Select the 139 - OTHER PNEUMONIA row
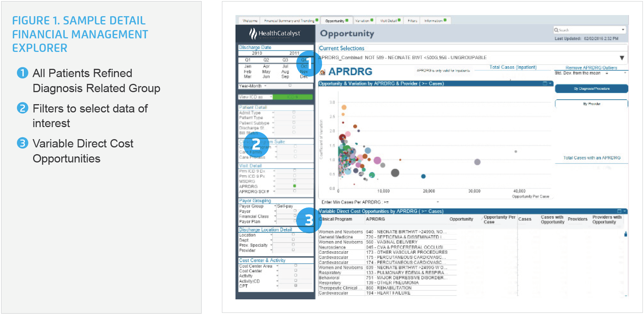This screenshot has height=314, width=644. coord(387,283)
